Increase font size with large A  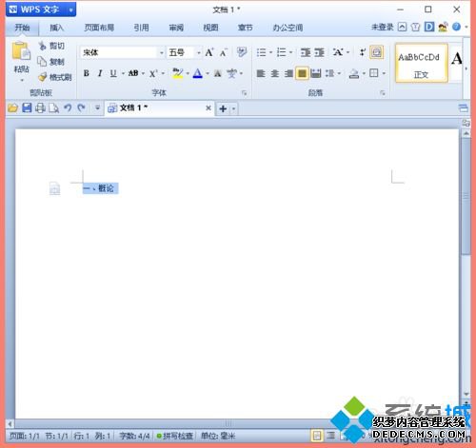(x=209, y=52)
